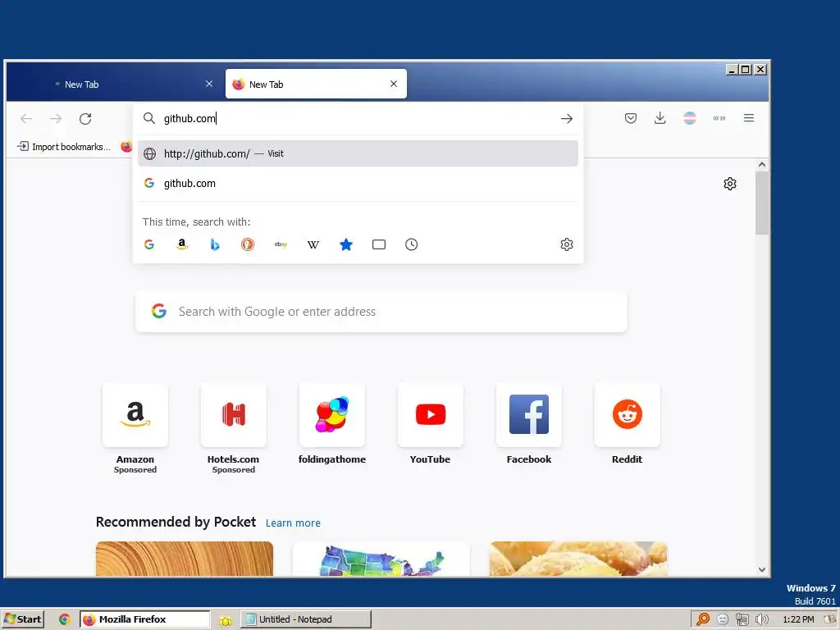Focus Search with Google or enter address box
Image resolution: width=840 pixels, height=630 pixels.
pyautogui.click(x=381, y=312)
